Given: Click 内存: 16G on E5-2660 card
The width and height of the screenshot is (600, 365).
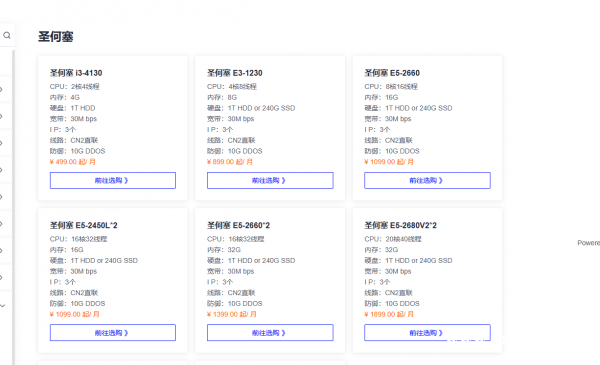Looking at the screenshot, I should (x=381, y=97).
